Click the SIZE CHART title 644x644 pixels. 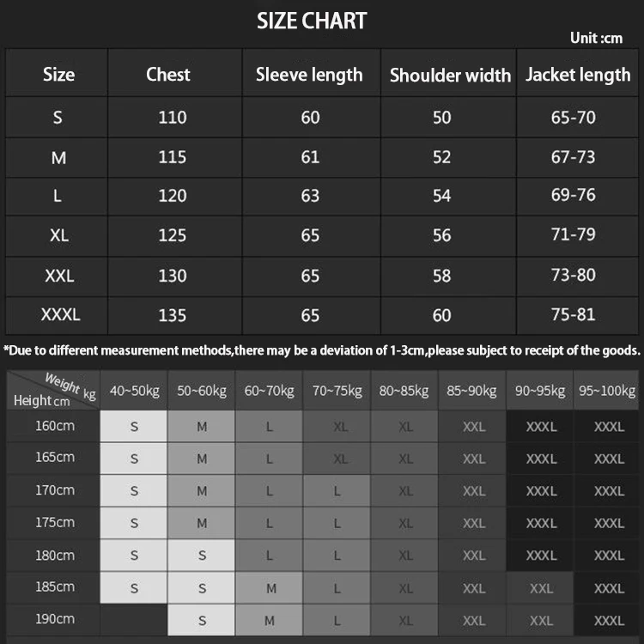coord(312,21)
